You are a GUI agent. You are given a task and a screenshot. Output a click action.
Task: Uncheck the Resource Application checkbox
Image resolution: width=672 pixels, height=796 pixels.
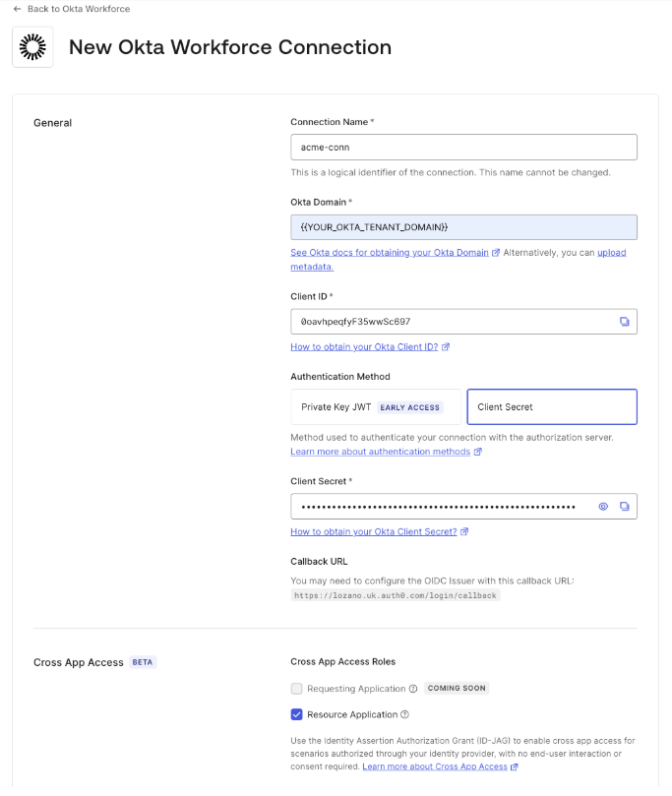tap(296, 714)
